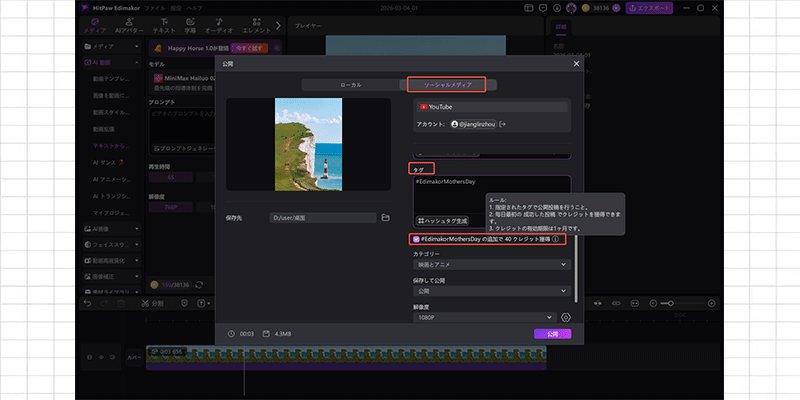Screen dimensions: 800x400
Task: Select the AIアバター toolbar icon
Action: 129,26
